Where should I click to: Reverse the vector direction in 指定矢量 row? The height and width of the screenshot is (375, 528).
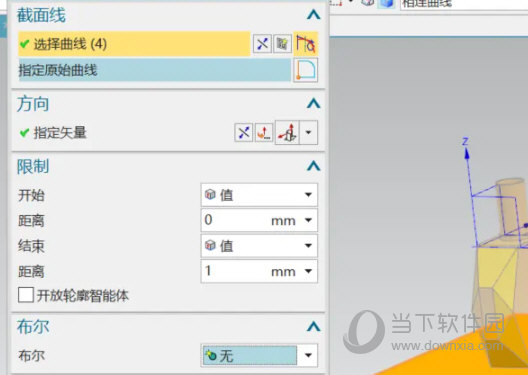[243, 132]
